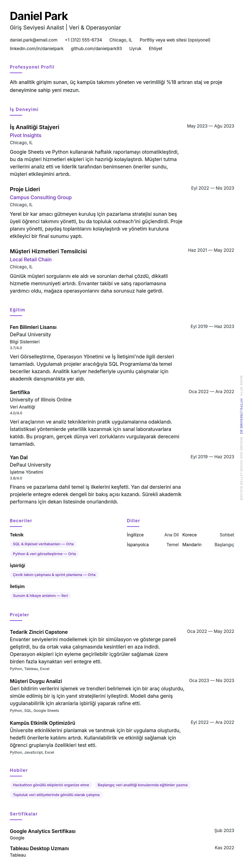
Task: Click the Python & veri görselleştirme skill tag
Action: point(44,554)
